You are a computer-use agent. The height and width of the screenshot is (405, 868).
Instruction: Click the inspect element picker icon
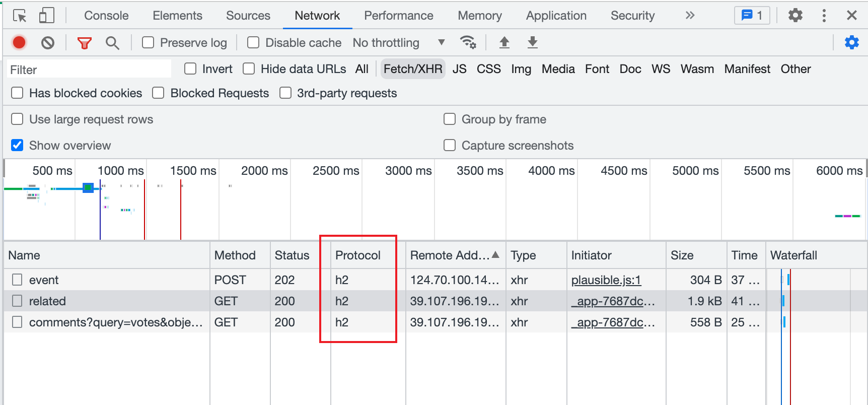[20, 16]
